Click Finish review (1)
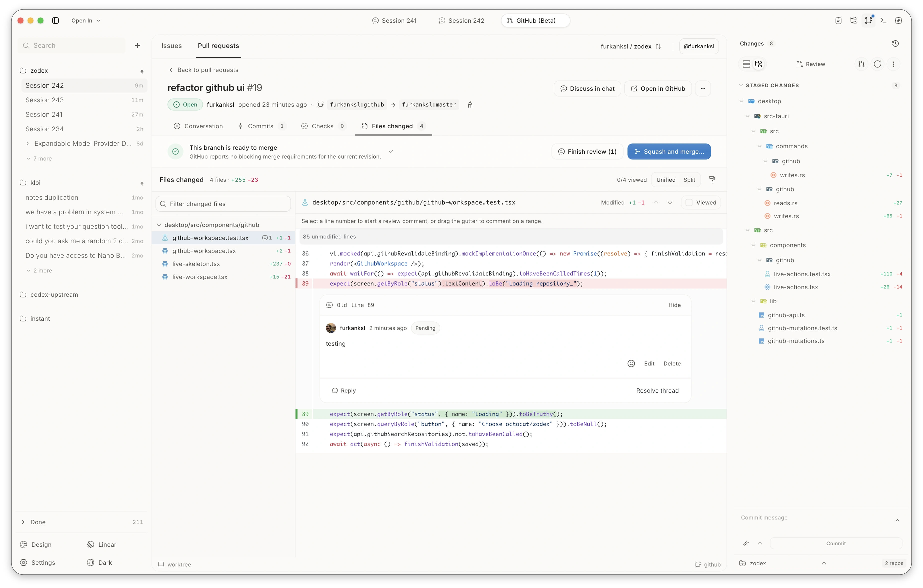Viewport: 923px width, 588px height. click(x=587, y=151)
